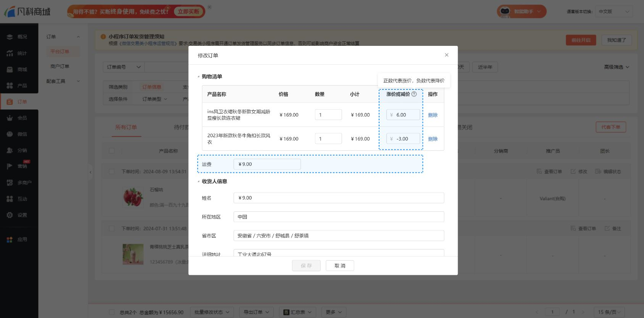Open the 导出订单 dropdown
This screenshot has width=644, height=318.
[257, 312]
